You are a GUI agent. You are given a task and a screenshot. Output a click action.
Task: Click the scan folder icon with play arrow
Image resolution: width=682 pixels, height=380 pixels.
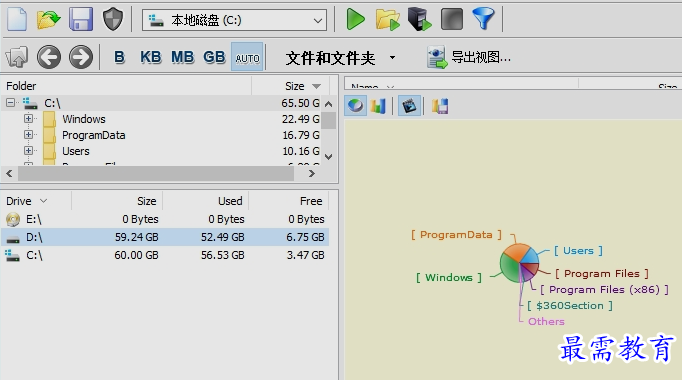[388, 20]
